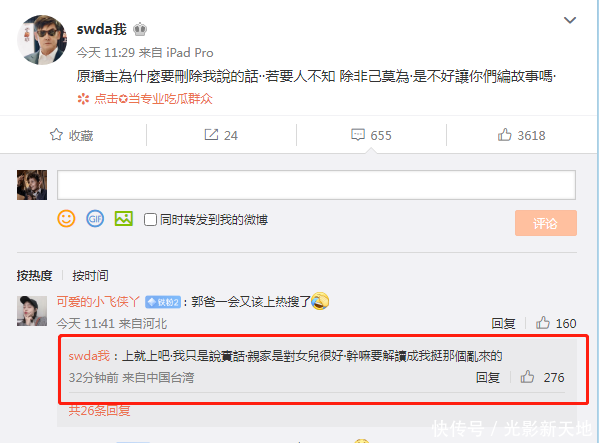The width and height of the screenshot is (599, 443).
Task: Open the post options chevron dropdown
Action: point(570,20)
